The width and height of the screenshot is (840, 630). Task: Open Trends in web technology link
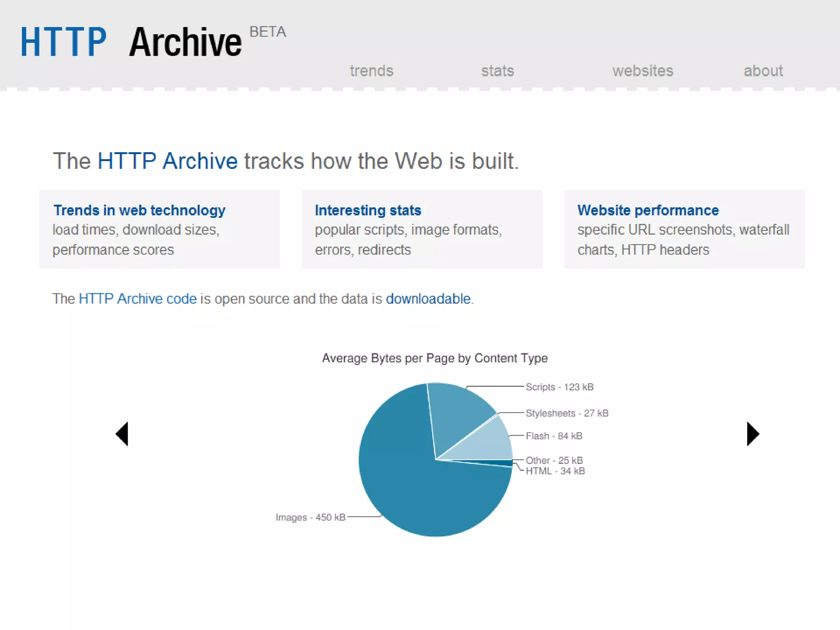139,210
